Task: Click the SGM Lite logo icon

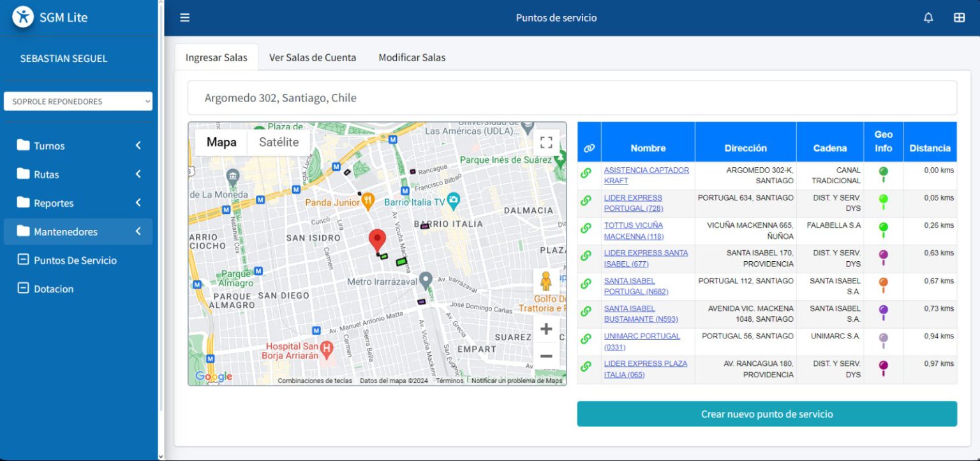Action: click(23, 17)
